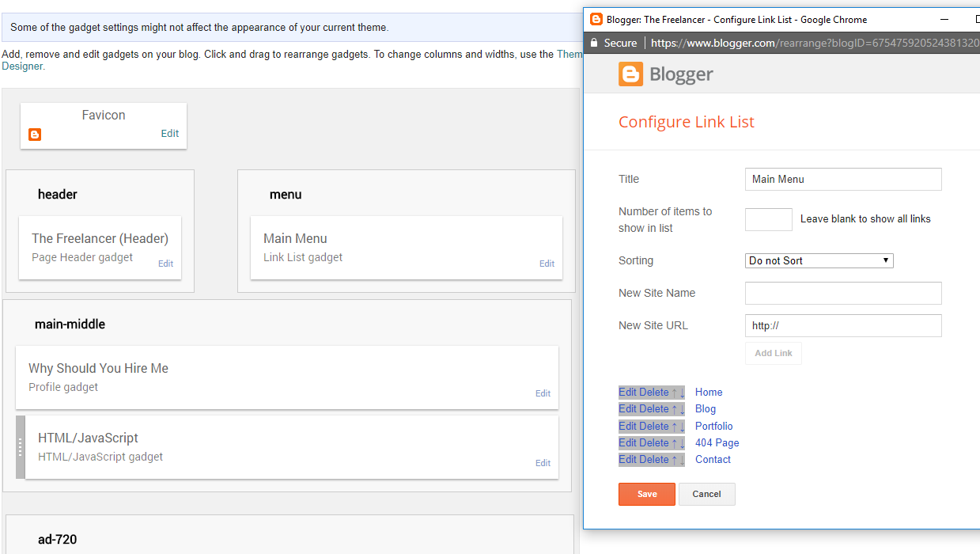Edit The Freelancer (Header) gadget
Viewport: 980px width, 554px height.
[165, 264]
